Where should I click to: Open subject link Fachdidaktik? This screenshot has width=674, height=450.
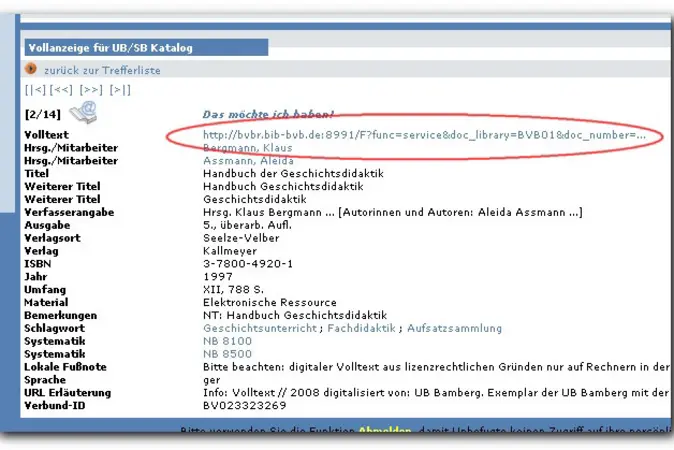(x=362, y=328)
